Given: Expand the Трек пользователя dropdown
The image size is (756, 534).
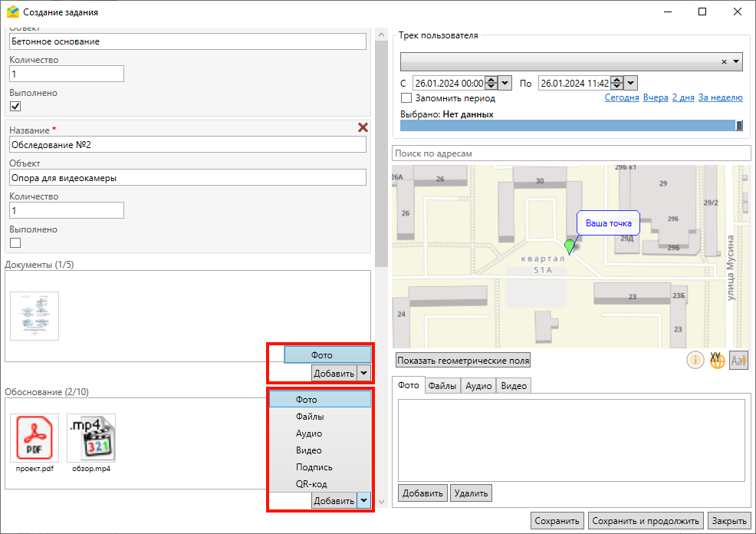Looking at the screenshot, I should point(736,62).
